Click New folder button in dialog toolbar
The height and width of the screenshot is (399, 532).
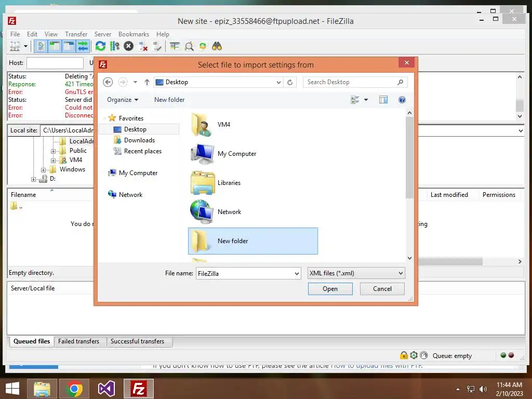coord(169,100)
